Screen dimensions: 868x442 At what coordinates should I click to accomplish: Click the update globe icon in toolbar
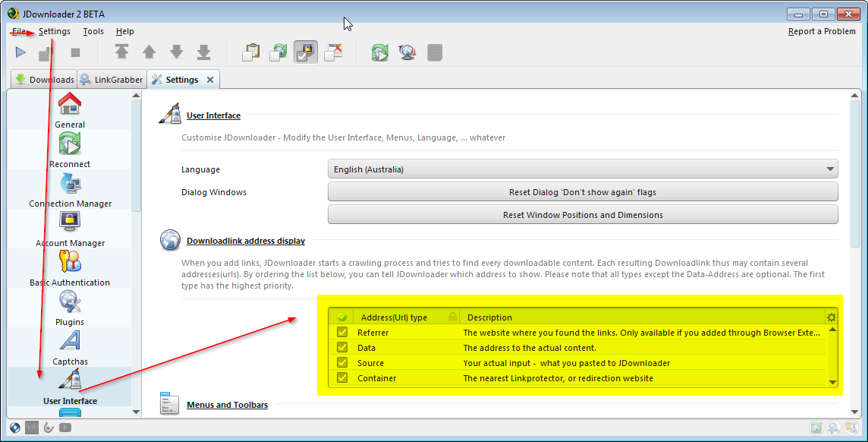click(x=407, y=52)
